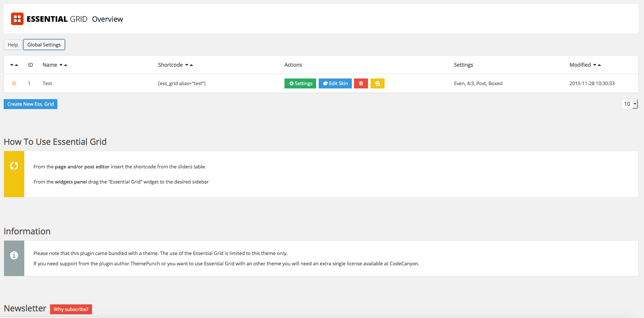644x318 pixels.
Task: Open Settings for the Test grid
Action: [300, 84]
